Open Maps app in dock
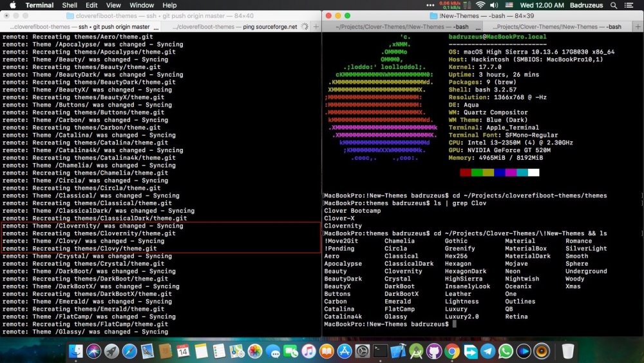 tap(237, 351)
